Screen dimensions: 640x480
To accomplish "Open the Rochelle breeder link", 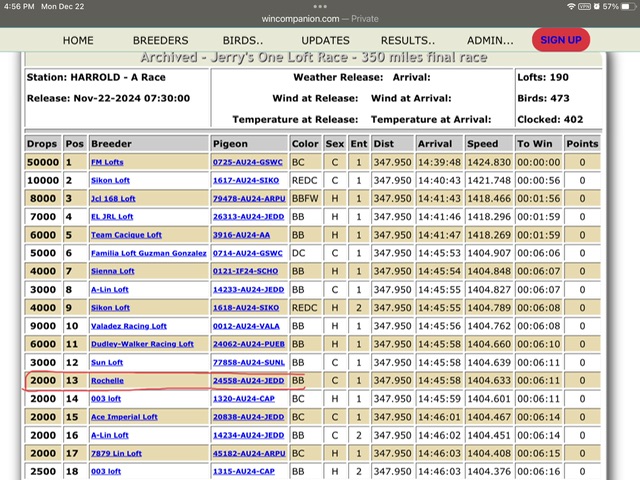I will tap(109, 380).
